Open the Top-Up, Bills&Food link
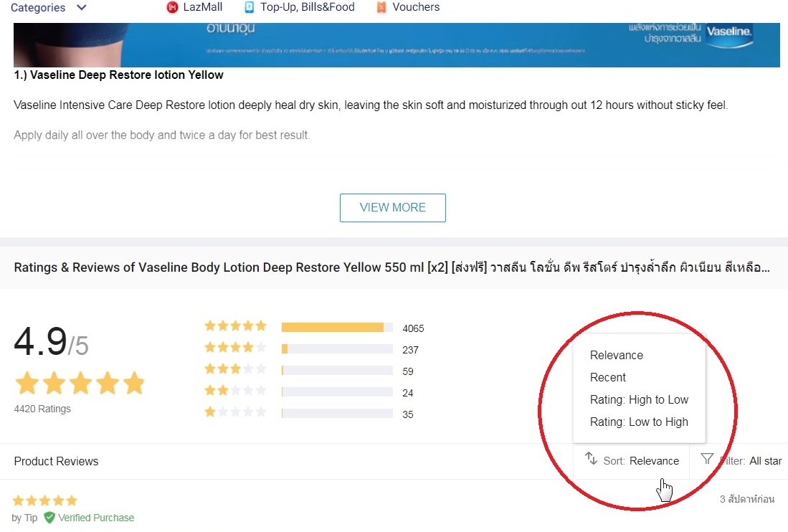Screen dimensions: 788x532 click(300, 7)
